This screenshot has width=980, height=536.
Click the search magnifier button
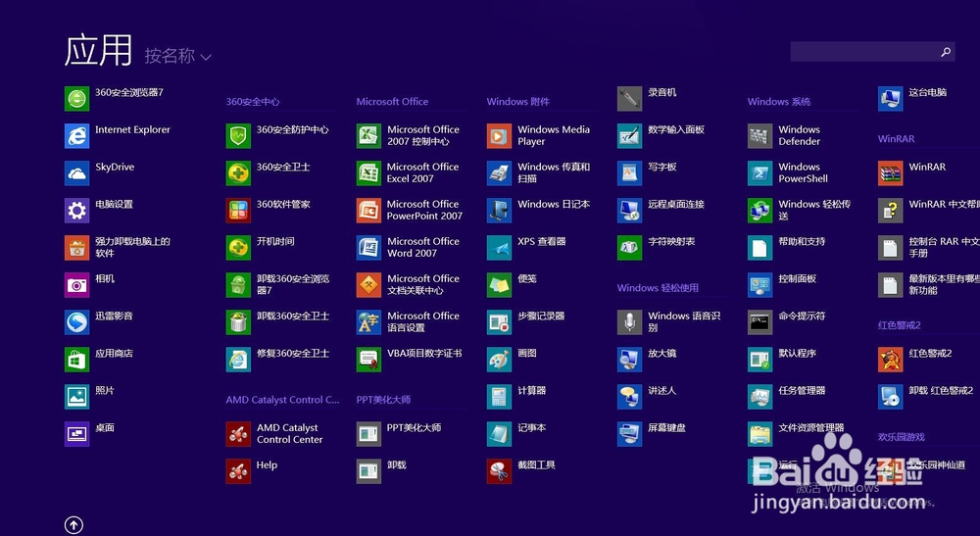point(947,52)
